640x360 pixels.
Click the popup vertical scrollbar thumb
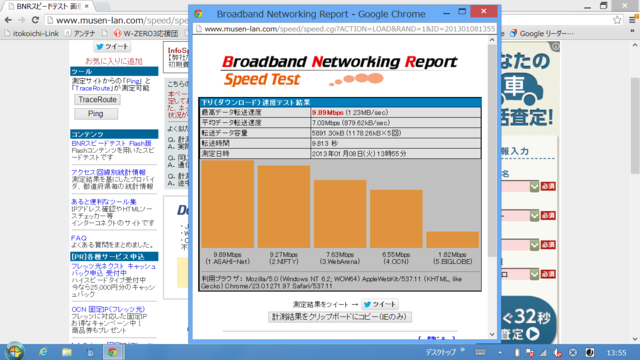point(492,151)
